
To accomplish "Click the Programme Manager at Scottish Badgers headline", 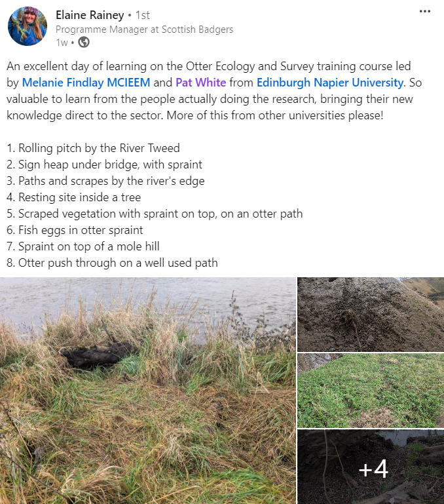I will coord(144,29).
